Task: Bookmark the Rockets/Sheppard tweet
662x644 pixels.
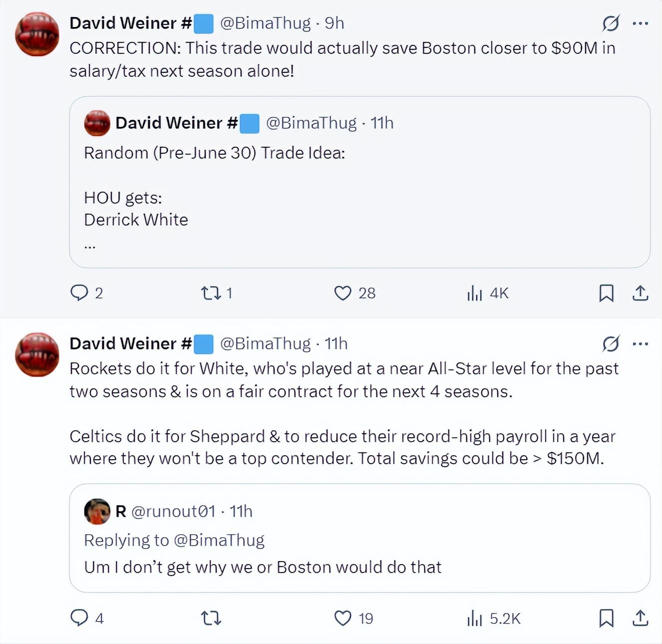Action: pos(606,619)
